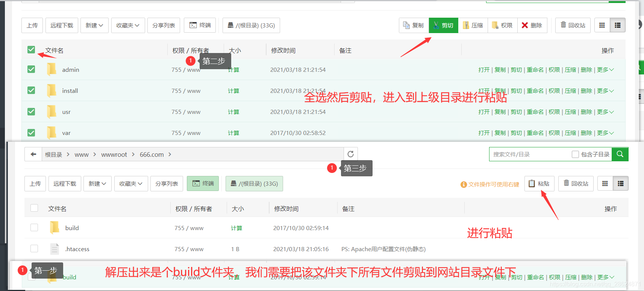Viewport: 644px width, 291px height.
Task: Go to www breadcrumb
Action: click(x=82, y=155)
